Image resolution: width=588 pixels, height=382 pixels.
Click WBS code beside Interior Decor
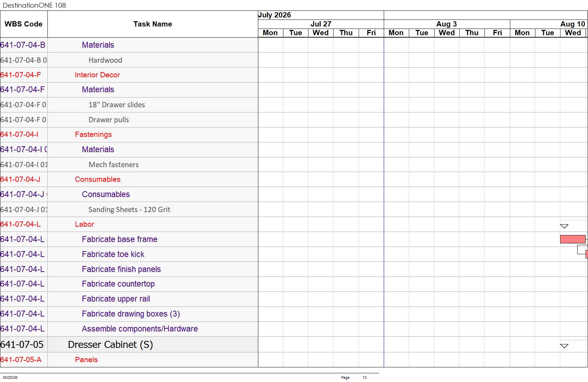tap(21, 75)
